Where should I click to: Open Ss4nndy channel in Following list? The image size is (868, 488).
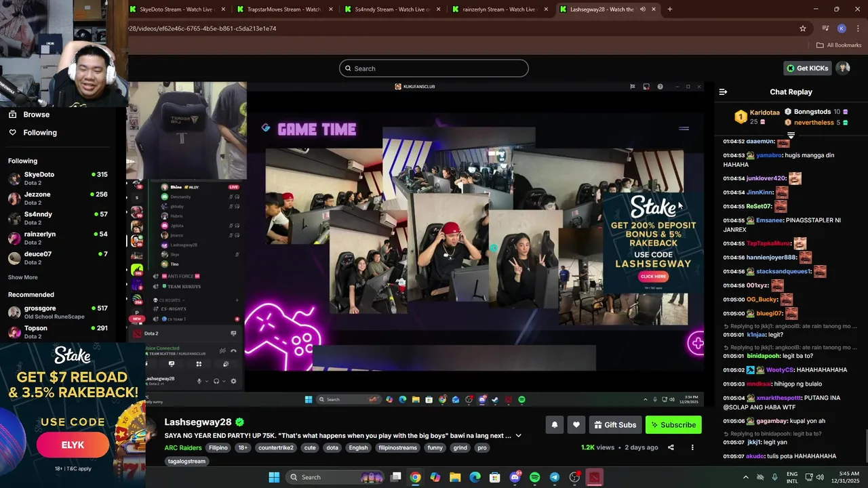[58, 218]
